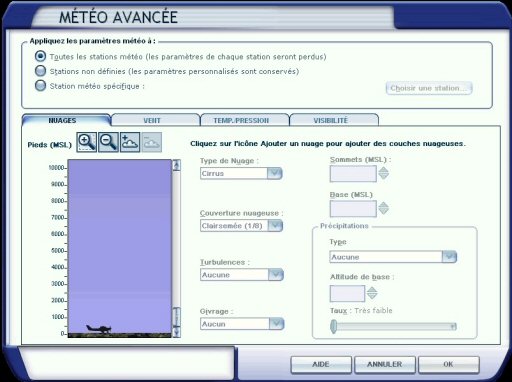Image resolution: width=512 pixels, height=382 pixels.
Task: Click the zoom in magnifier icon
Action: (x=87, y=142)
